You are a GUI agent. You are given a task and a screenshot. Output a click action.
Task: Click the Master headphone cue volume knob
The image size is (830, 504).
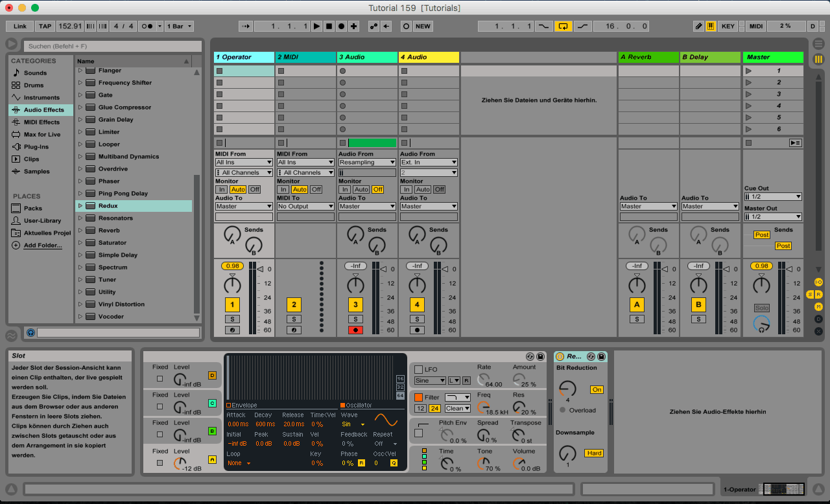pos(761,324)
